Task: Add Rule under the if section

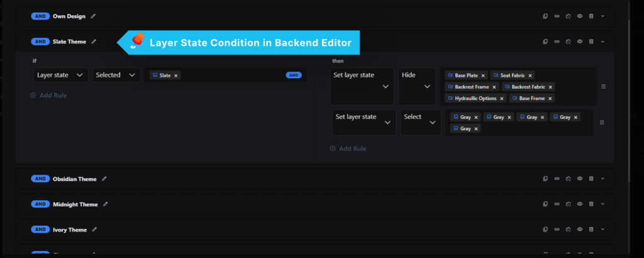Action: (x=48, y=95)
